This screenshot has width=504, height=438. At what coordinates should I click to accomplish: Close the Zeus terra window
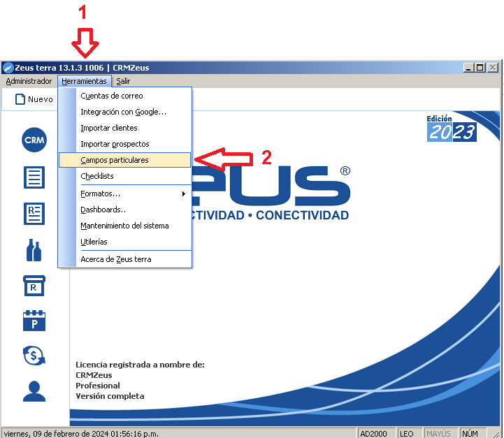click(x=493, y=68)
